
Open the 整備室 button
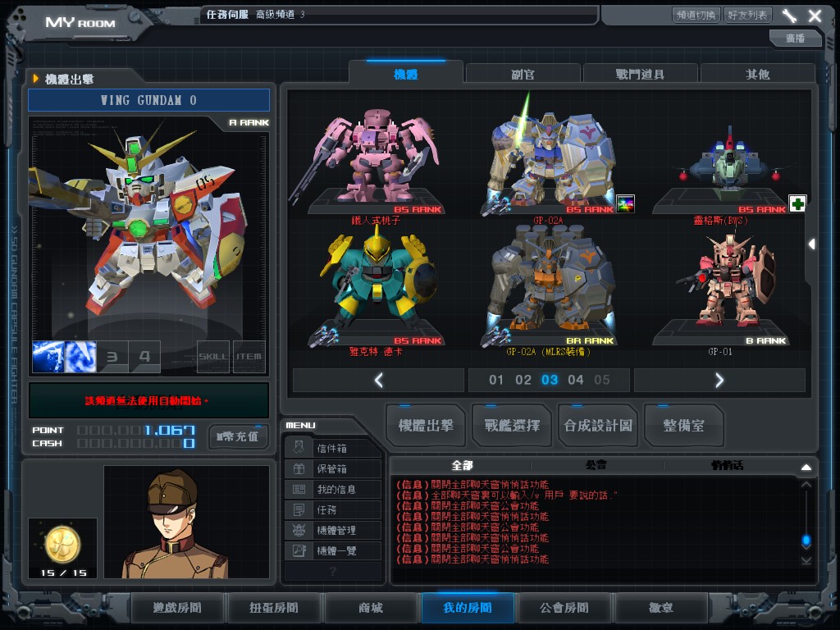click(x=684, y=426)
